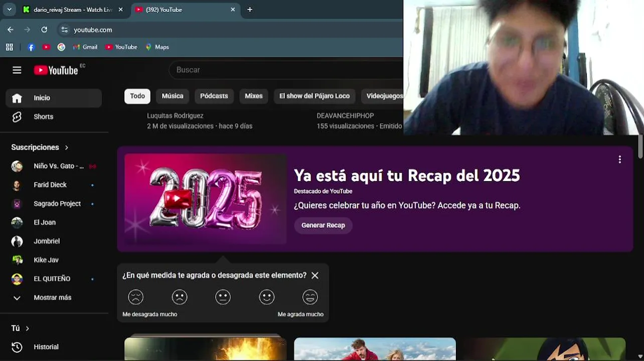Open Farid Dieck channel avatar
Viewport: 644px width, 361px height.
17,185
